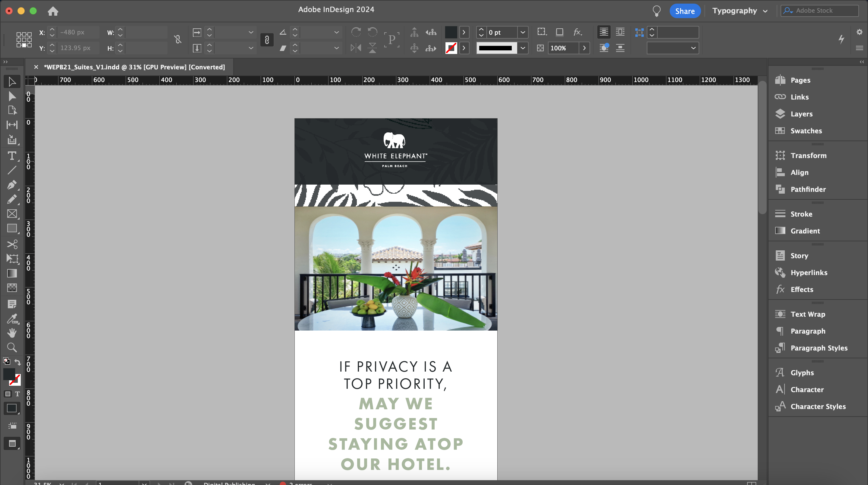Image resolution: width=868 pixels, height=485 pixels.
Task: Open the Swatches panel
Action: 806,131
